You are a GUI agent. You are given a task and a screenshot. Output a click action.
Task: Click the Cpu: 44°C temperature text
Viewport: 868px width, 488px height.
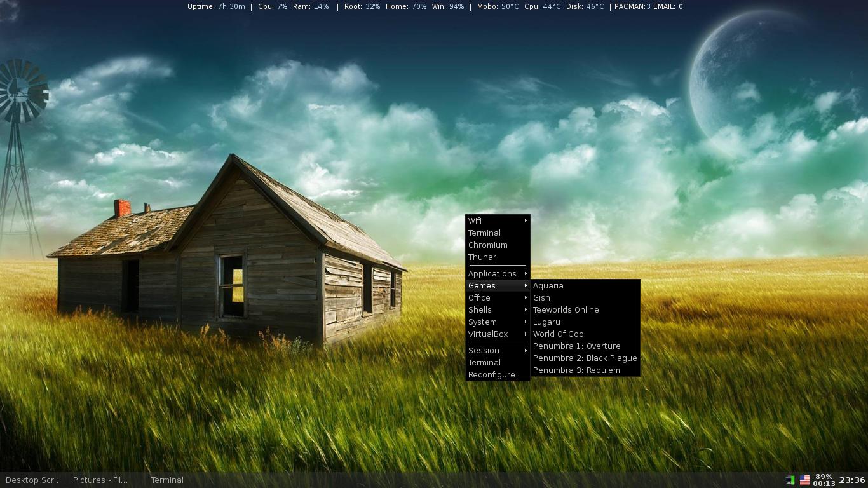pos(543,6)
